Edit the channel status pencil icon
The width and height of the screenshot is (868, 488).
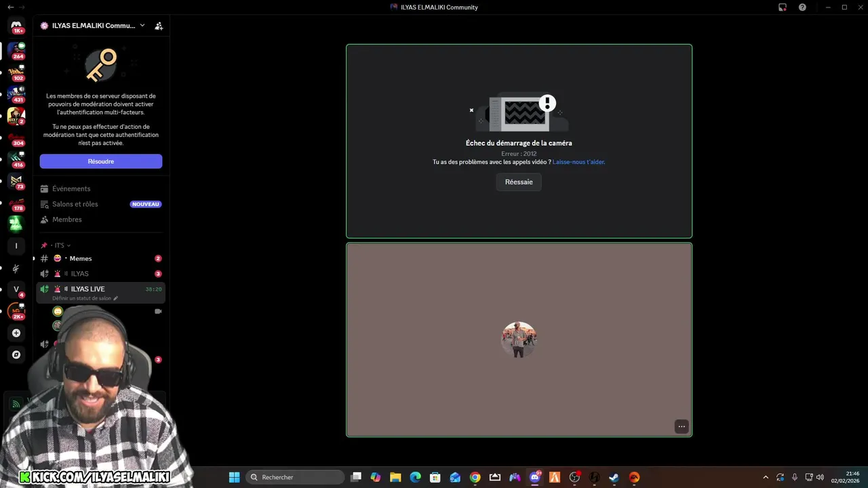pos(115,298)
